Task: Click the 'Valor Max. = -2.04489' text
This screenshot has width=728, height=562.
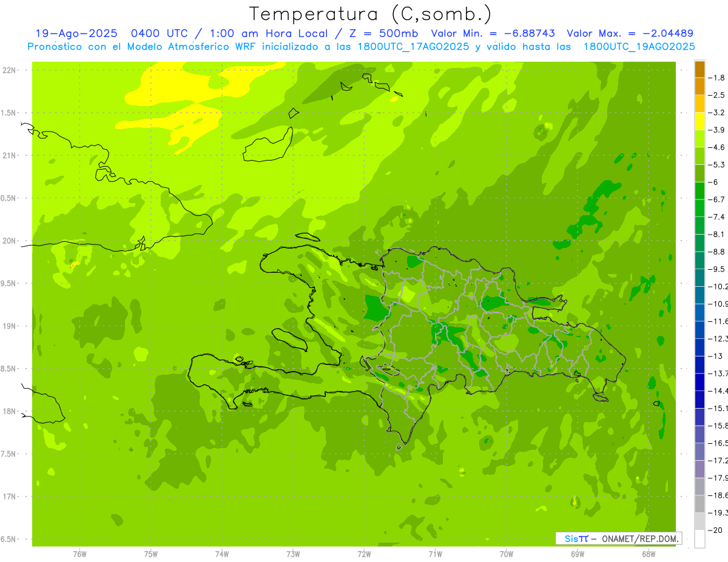Action: point(630,33)
